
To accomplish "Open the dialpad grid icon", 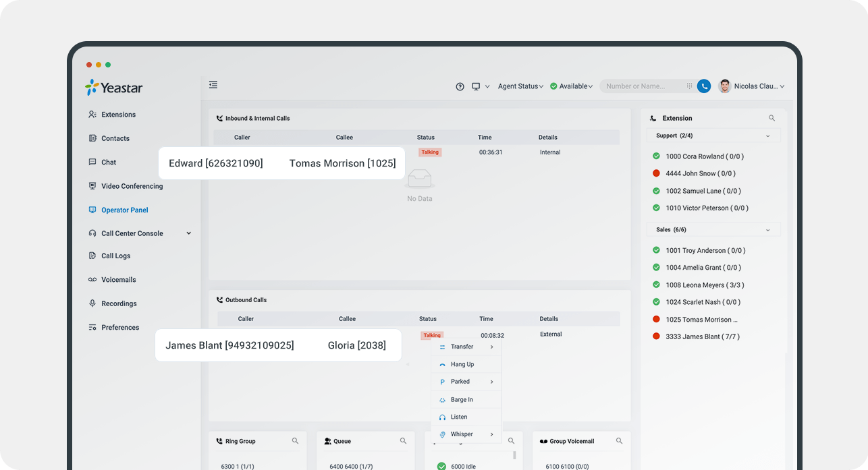I will click(x=689, y=86).
